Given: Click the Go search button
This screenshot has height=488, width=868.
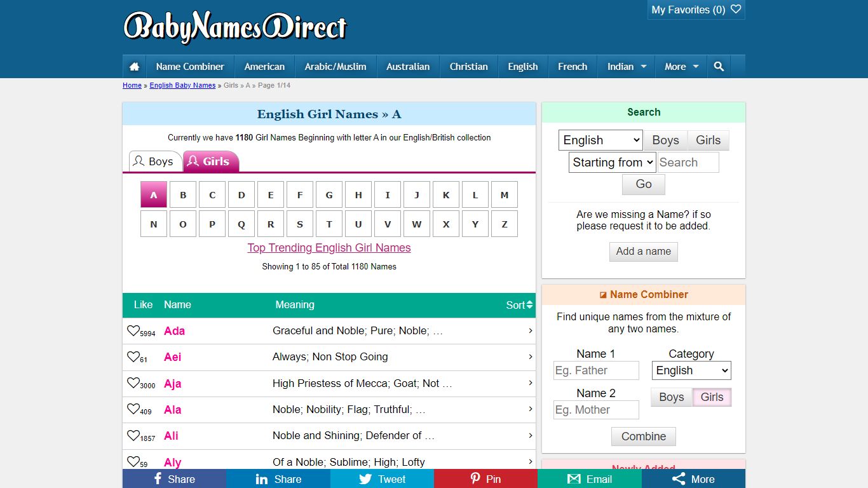Looking at the screenshot, I should click(644, 184).
